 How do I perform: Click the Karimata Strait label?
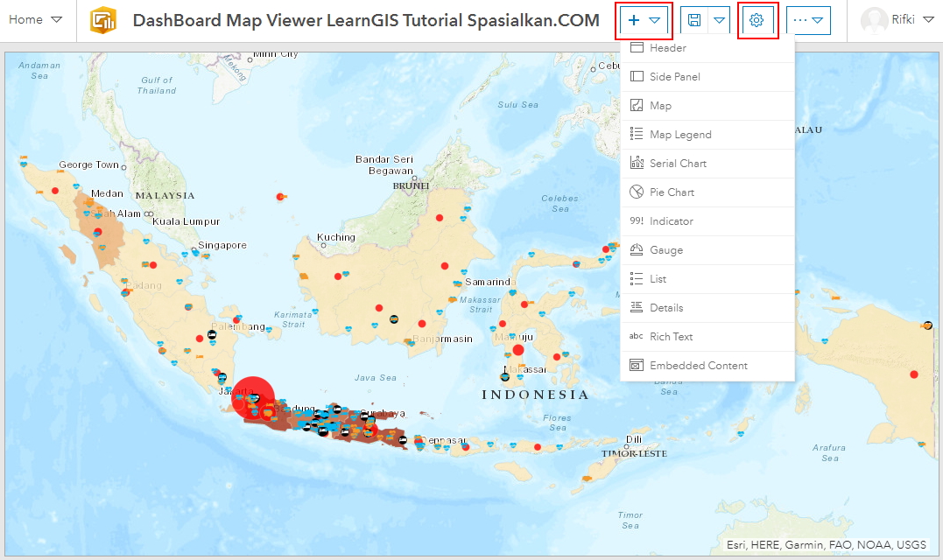pos(293,319)
